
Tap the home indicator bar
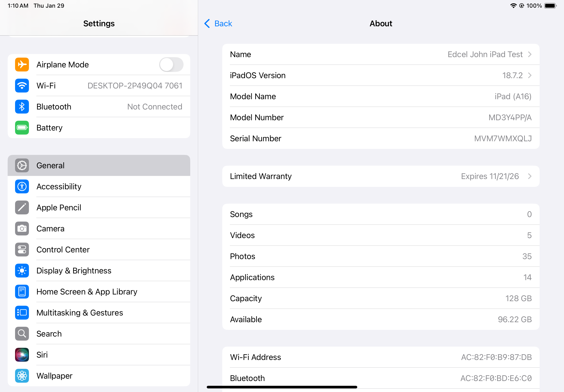tap(282, 387)
